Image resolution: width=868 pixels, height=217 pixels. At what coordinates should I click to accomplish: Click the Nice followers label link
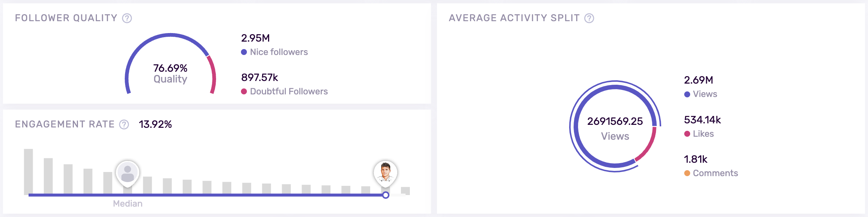point(279,52)
